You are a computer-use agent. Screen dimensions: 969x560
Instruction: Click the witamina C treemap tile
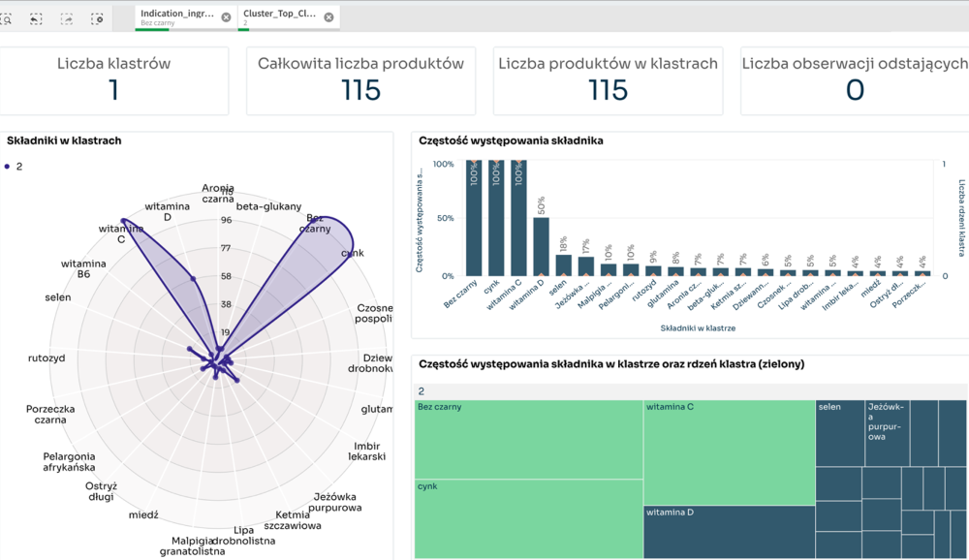[x=729, y=452]
